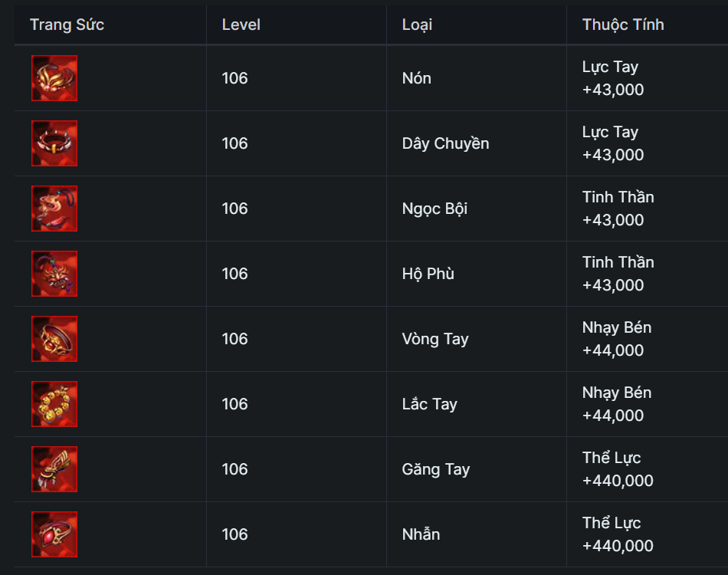728x575 pixels.
Task: Click the Level column header
Action: [241, 25]
